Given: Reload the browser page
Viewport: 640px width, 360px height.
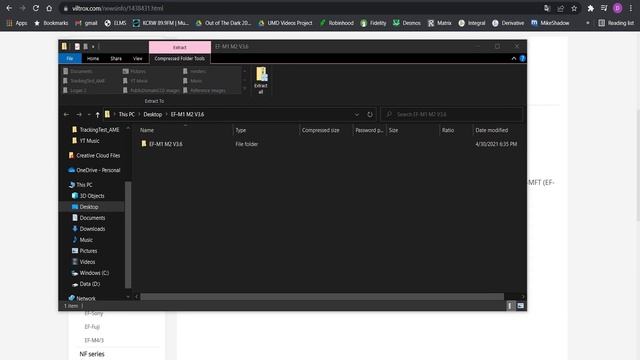Looking at the screenshot, I should point(36,8).
